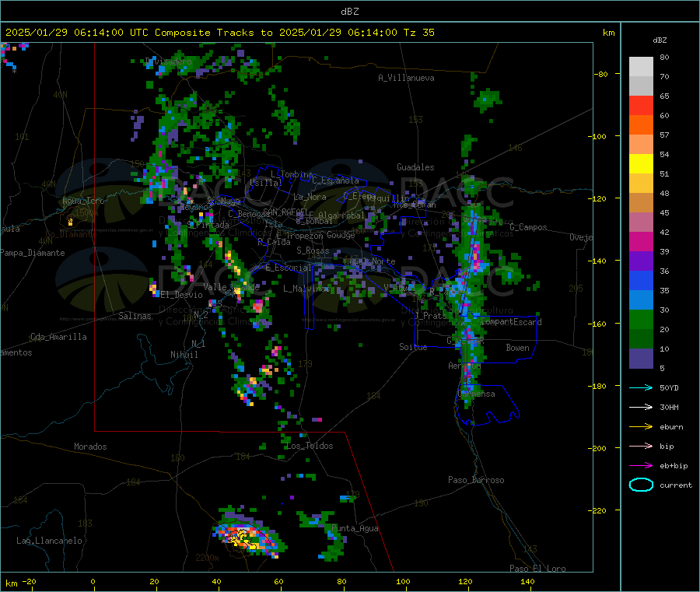Click the Soitue location label

(414, 347)
